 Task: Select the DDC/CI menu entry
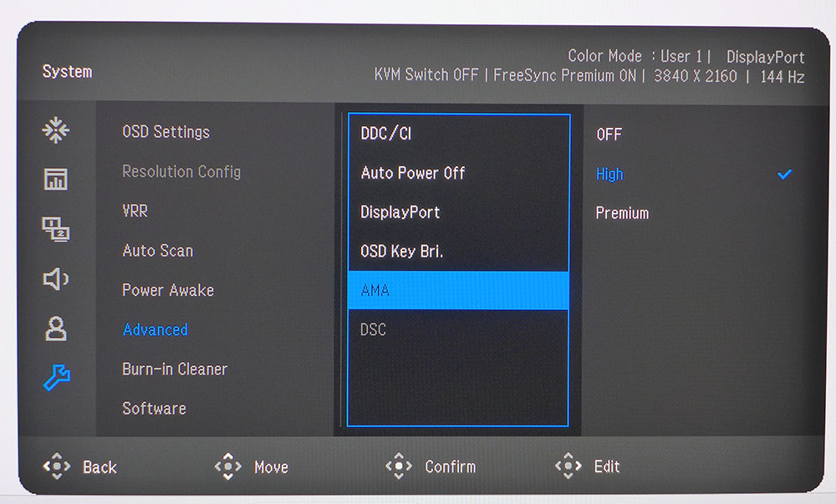point(386,134)
